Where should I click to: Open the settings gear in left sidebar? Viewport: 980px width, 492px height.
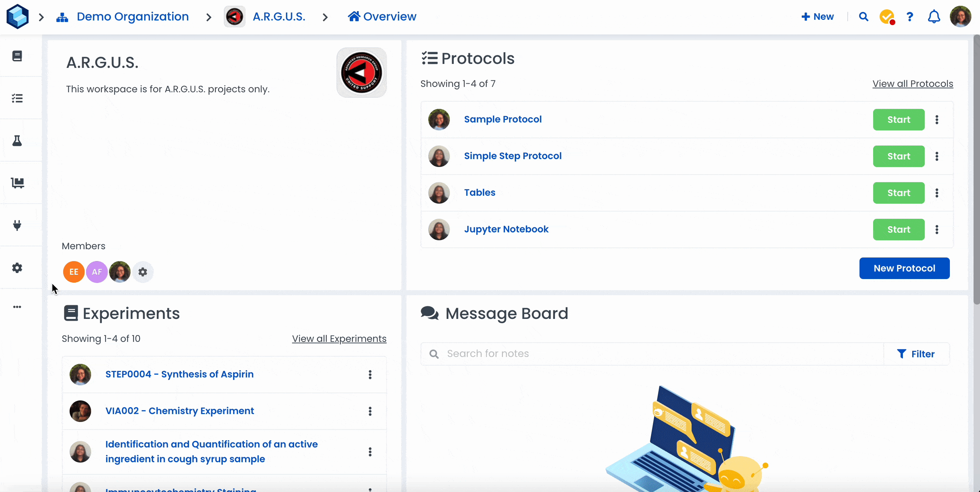(17, 268)
